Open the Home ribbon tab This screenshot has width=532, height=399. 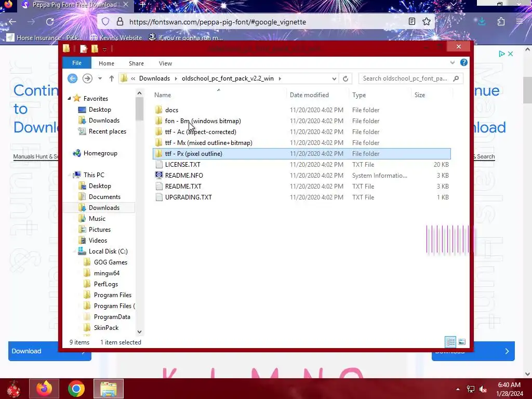[106, 63]
